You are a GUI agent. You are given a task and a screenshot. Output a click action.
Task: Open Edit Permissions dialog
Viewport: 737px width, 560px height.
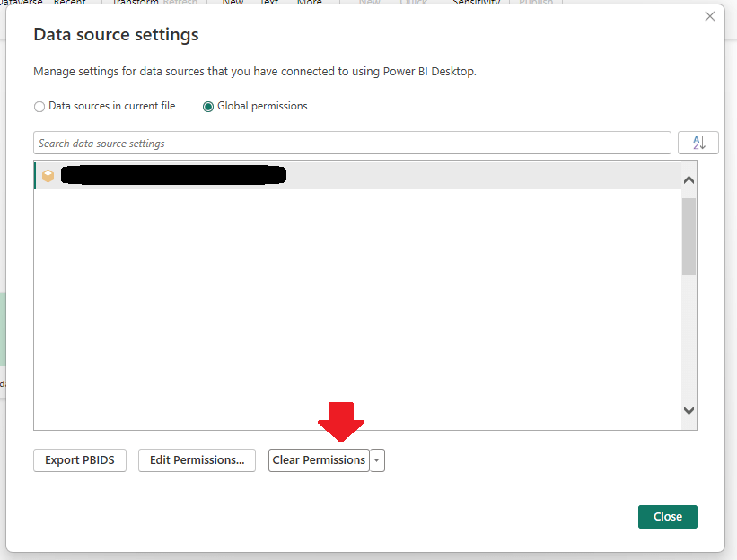(197, 460)
